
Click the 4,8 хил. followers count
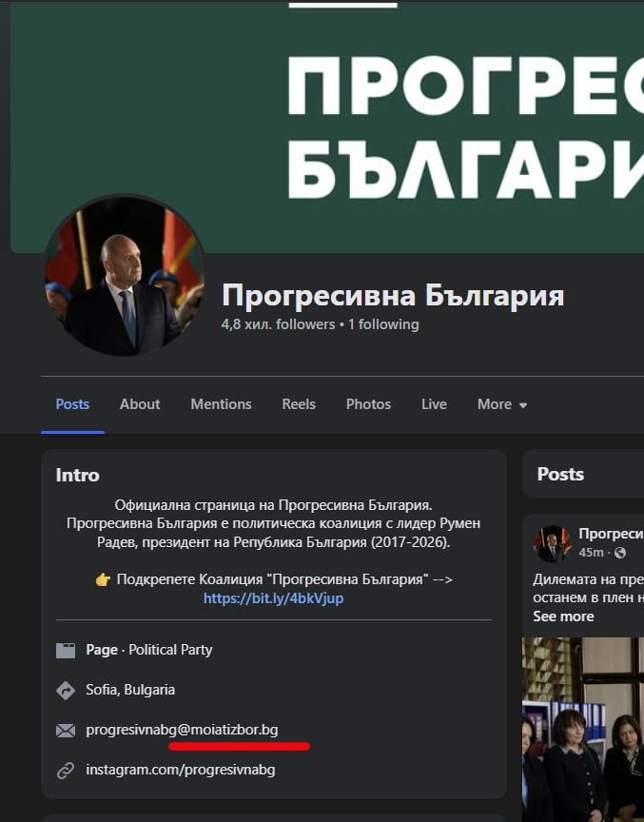[278, 324]
